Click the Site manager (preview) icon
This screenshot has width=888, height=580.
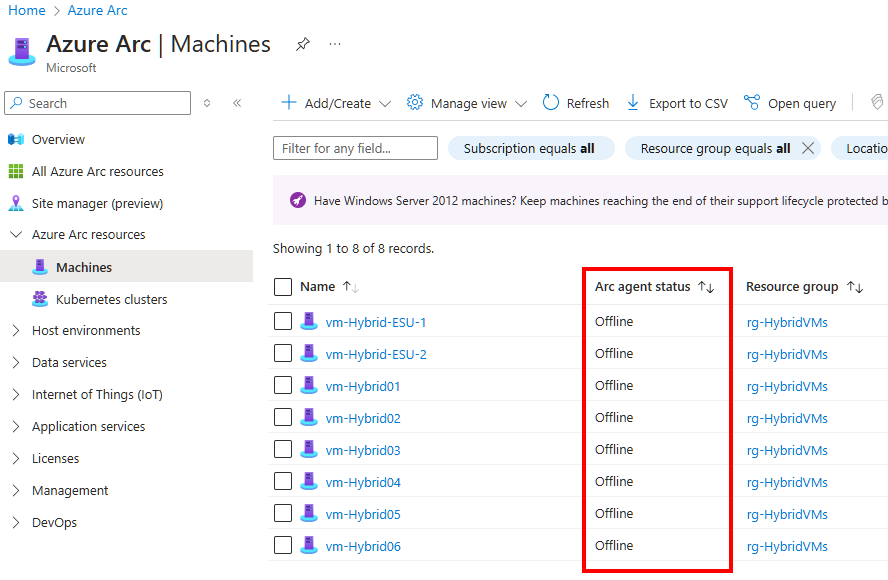coord(16,203)
